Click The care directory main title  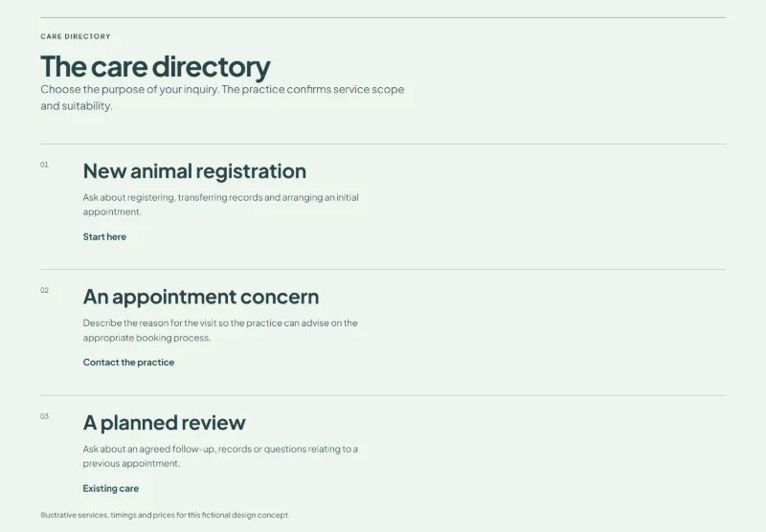[x=155, y=67]
